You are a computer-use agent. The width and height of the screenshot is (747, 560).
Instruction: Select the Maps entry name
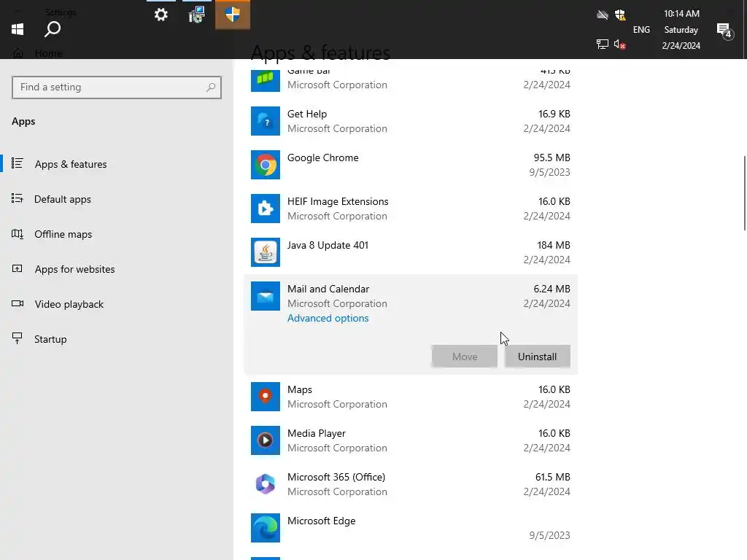pos(300,389)
